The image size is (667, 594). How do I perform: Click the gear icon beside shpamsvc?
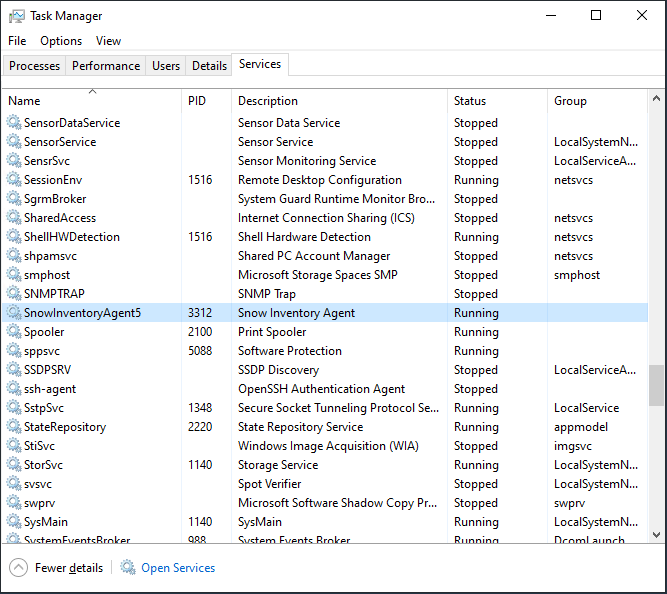[x=14, y=256]
